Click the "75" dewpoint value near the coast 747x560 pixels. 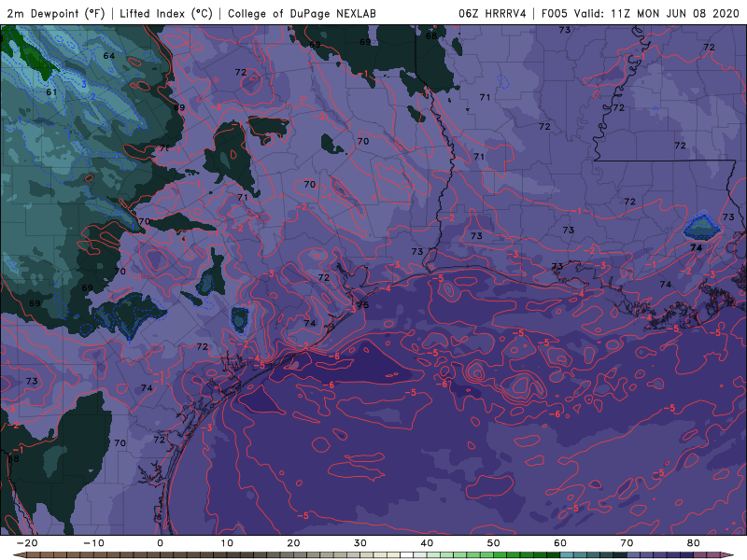point(363,305)
